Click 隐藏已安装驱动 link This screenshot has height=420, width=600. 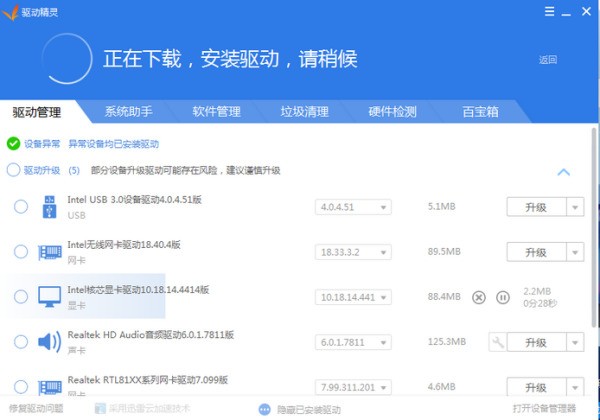pyautogui.click(x=309, y=410)
